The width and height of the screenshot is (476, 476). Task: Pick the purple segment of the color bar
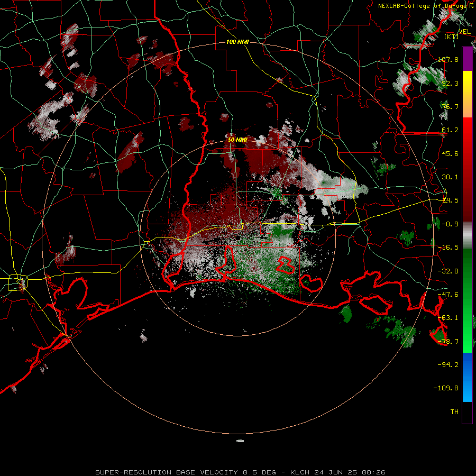click(467, 59)
